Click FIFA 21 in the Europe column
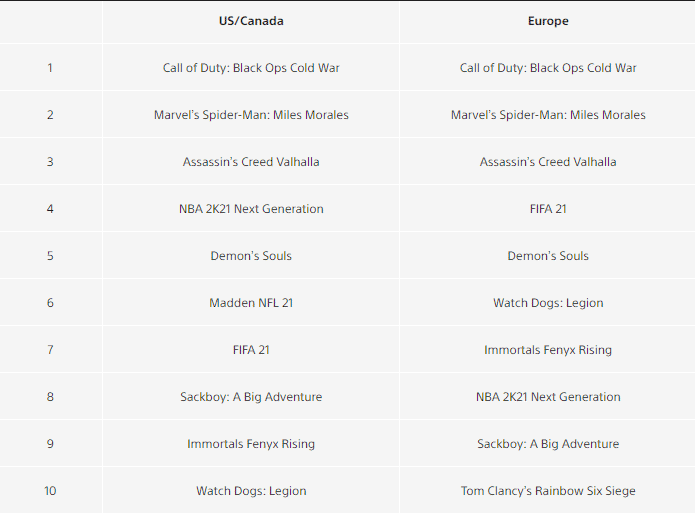695x513 pixels. point(548,209)
